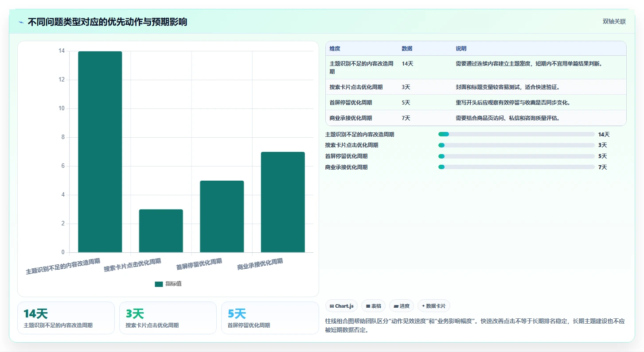Select the Chart.js chip

341,306
